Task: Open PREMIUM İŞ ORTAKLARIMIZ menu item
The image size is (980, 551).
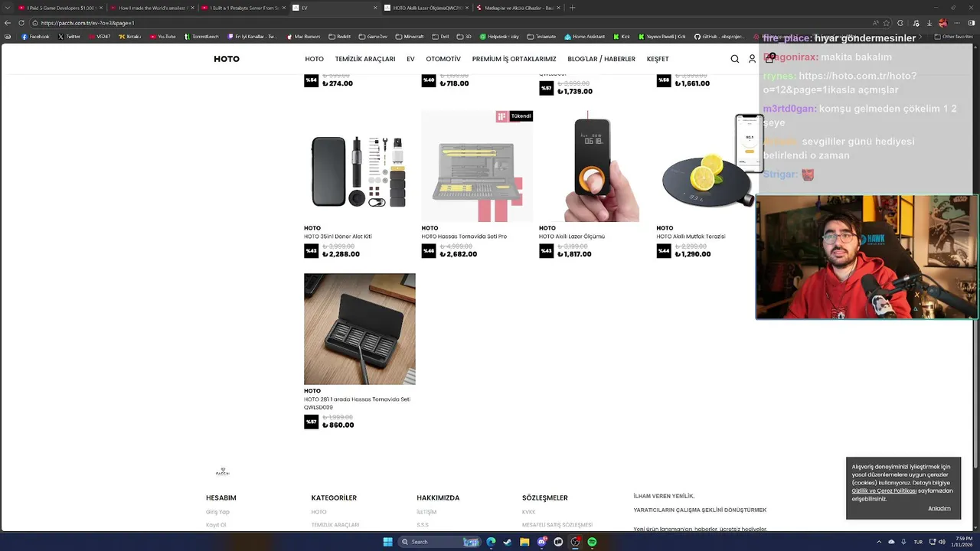Action: [514, 59]
